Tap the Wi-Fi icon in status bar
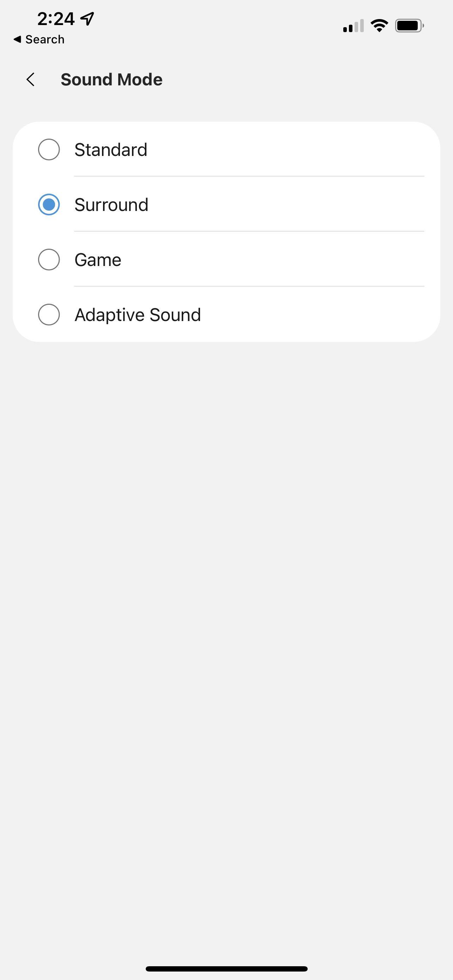Viewport: 453px width, 980px height. (x=379, y=25)
